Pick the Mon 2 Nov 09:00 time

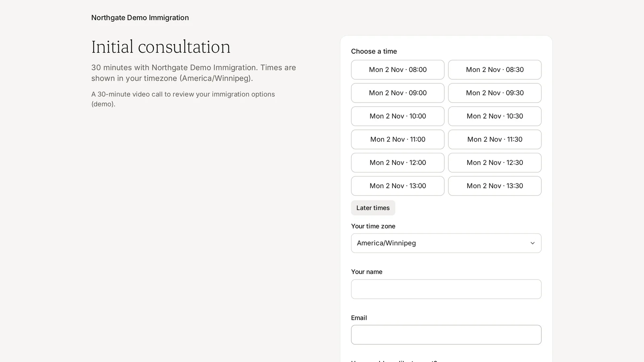pos(398,93)
